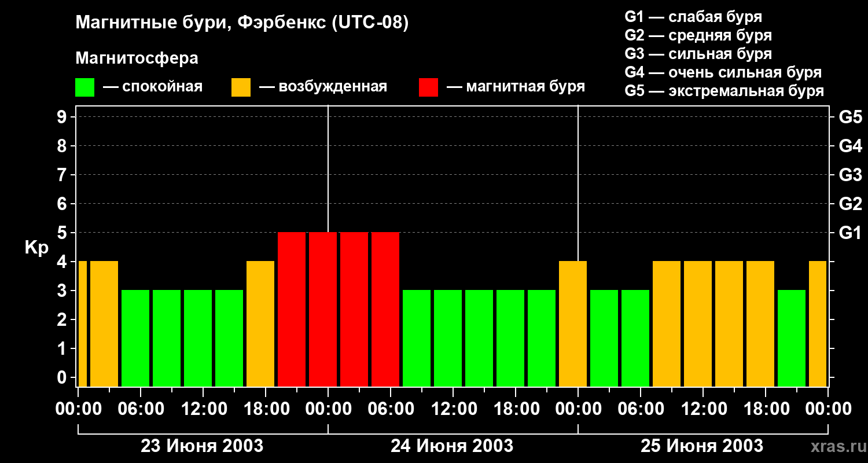The height and width of the screenshot is (463, 868).
Task: Click the 12:00 tick label of 24 Июня
Action: click(453, 409)
